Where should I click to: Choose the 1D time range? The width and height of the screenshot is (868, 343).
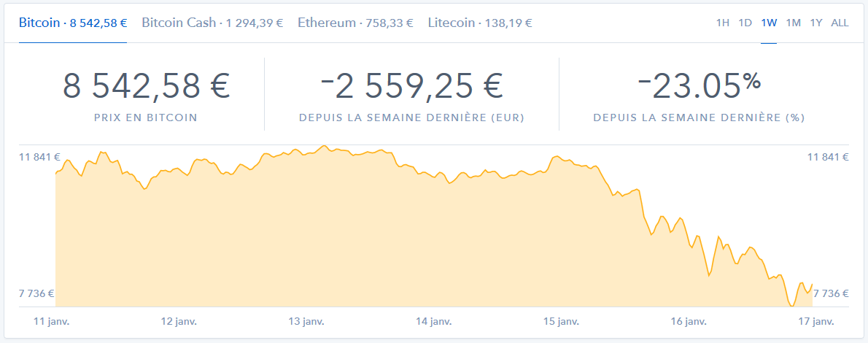point(745,23)
